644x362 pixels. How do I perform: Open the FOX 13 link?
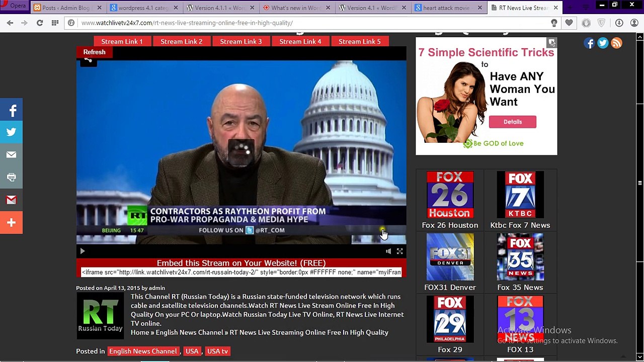tap(520, 349)
